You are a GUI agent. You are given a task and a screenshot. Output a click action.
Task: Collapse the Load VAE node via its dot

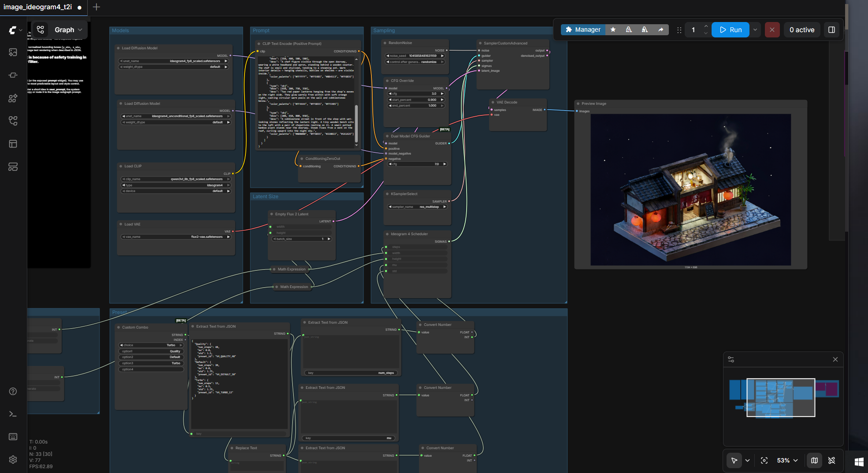click(120, 224)
